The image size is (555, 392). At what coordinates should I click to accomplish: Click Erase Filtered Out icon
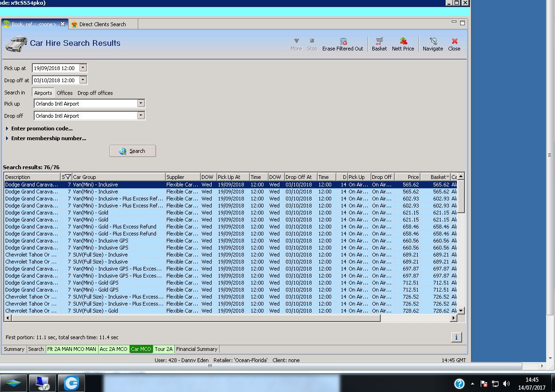click(342, 44)
